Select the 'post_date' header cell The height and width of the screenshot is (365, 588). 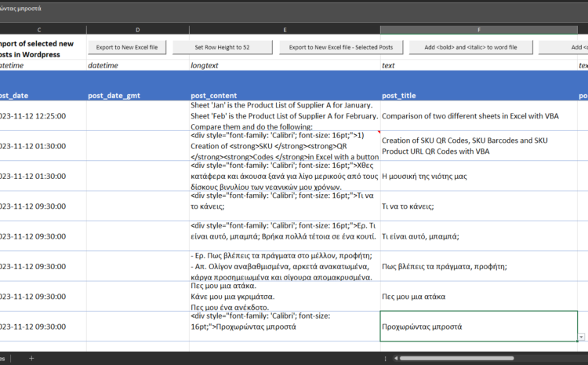tap(43, 86)
